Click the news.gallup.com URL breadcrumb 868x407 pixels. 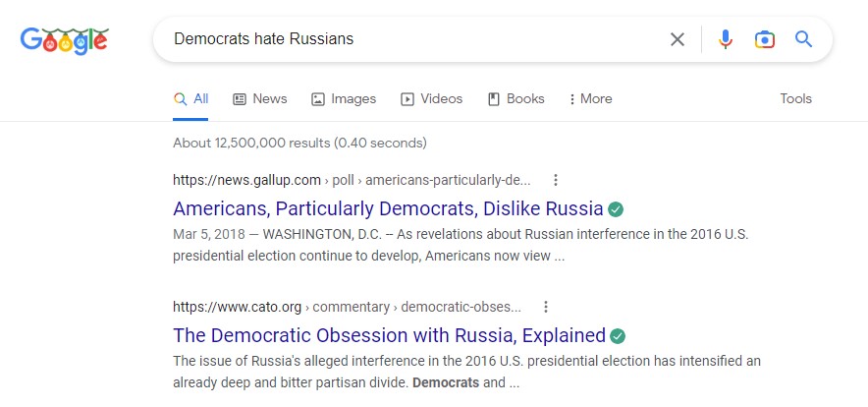click(352, 180)
